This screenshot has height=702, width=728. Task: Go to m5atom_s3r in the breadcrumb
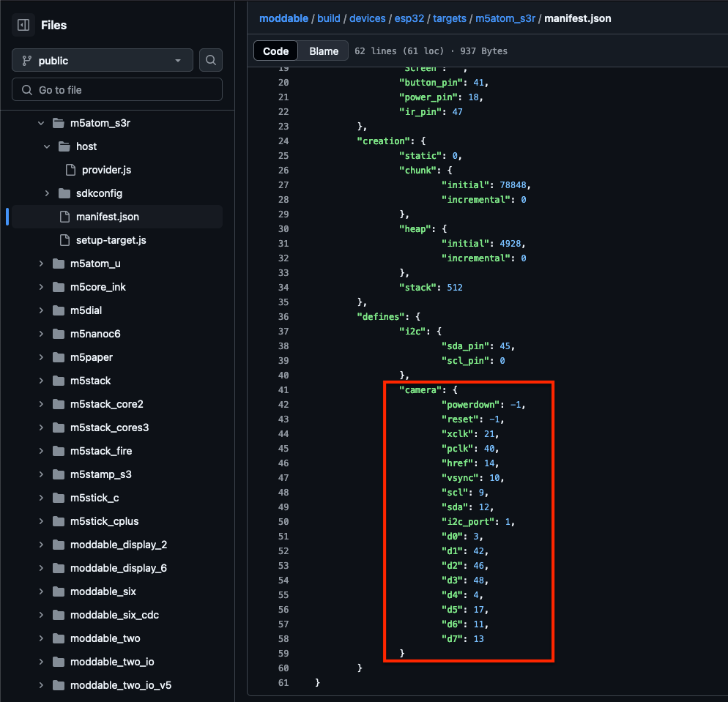click(505, 18)
